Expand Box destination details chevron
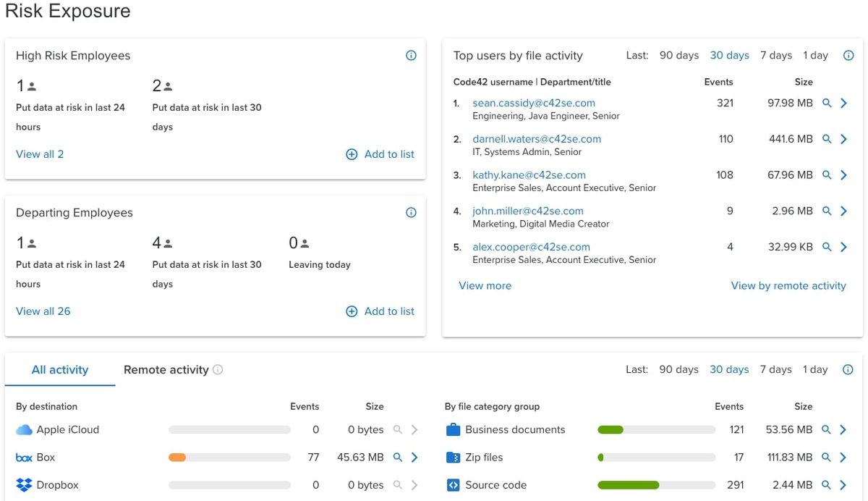Viewport: 868px width, 501px height. point(414,458)
